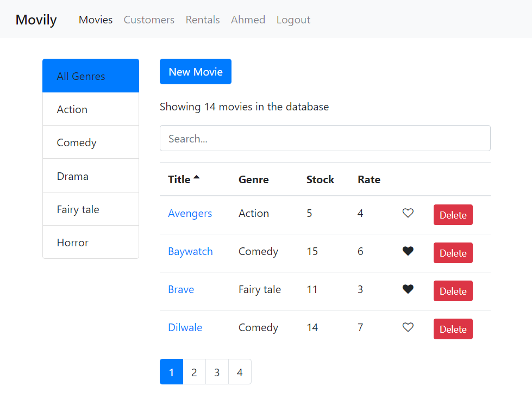Go to pagination page 2
Image resolution: width=532 pixels, height=398 pixels.
(194, 372)
